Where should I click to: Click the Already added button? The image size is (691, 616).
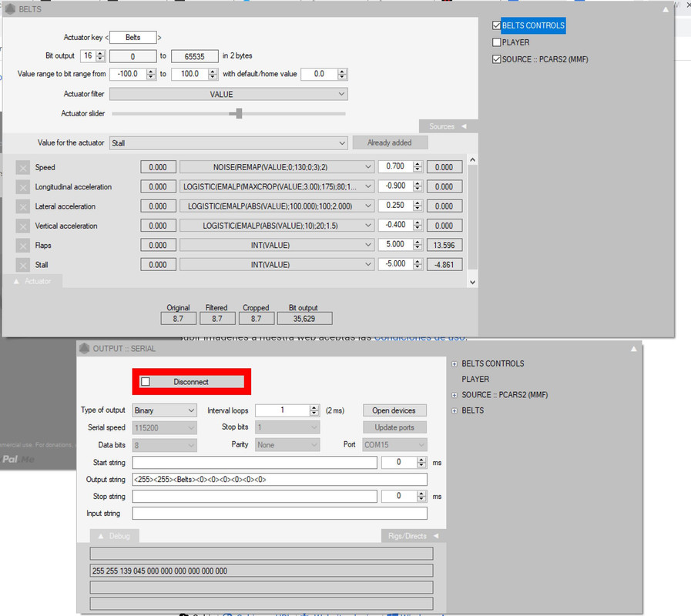[390, 142]
